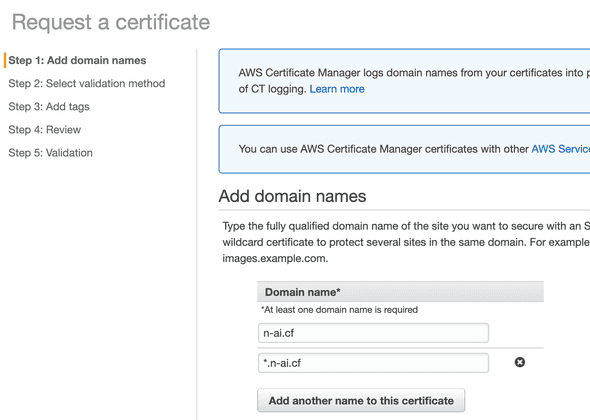
Task: Click the orange active-step marker beside Step 1
Action: pyautogui.click(x=5, y=60)
